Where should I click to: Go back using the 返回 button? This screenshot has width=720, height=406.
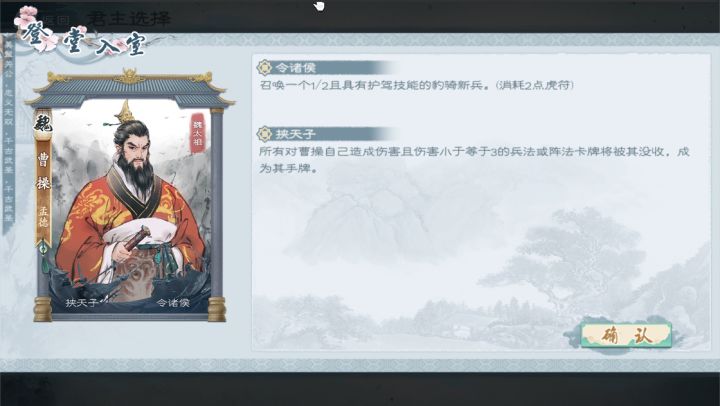56,19
